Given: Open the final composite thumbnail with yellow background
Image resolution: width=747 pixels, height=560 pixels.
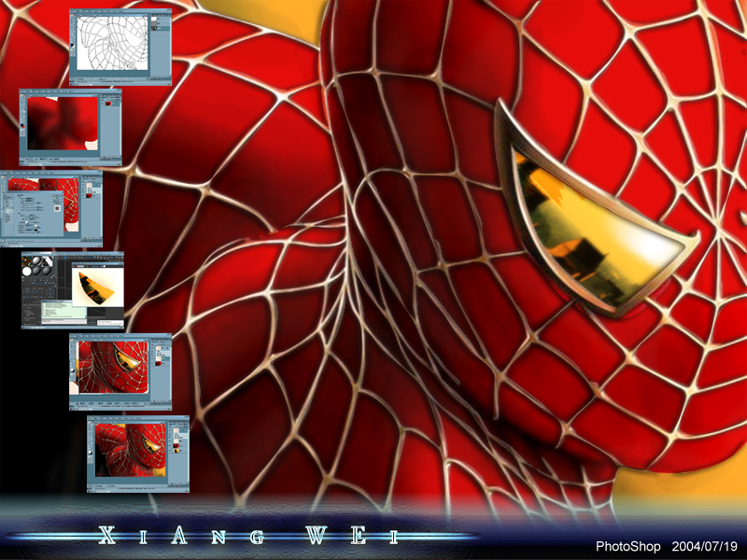Looking at the screenshot, I should click(x=138, y=454).
